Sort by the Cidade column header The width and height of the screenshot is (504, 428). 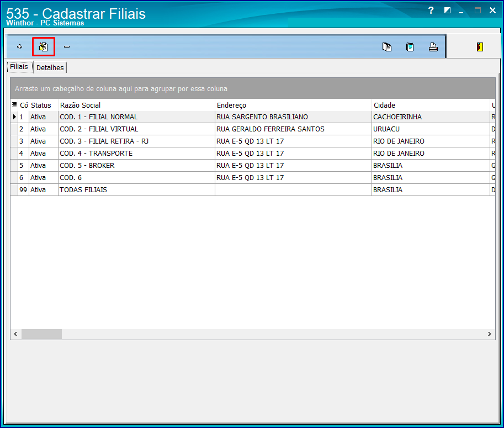(x=431, y=105)
